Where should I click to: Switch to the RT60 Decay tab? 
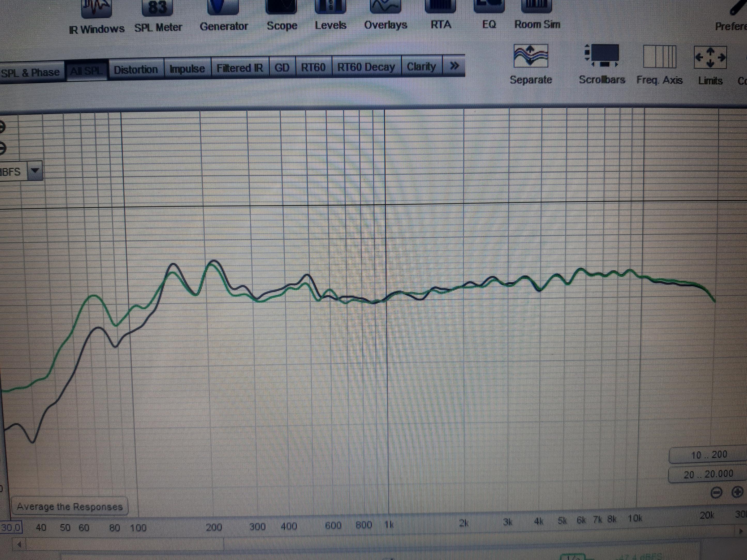coord(366,67)
